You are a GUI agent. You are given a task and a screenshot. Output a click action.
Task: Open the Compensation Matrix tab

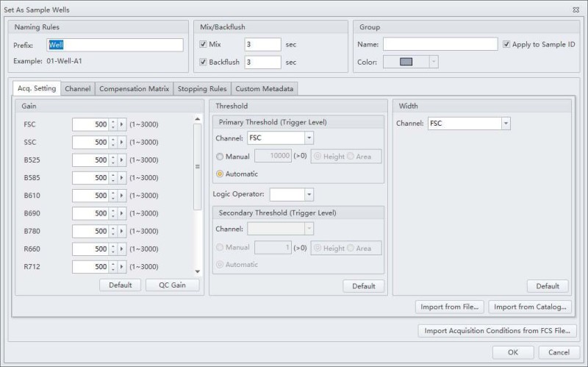[x=135, y=89]
